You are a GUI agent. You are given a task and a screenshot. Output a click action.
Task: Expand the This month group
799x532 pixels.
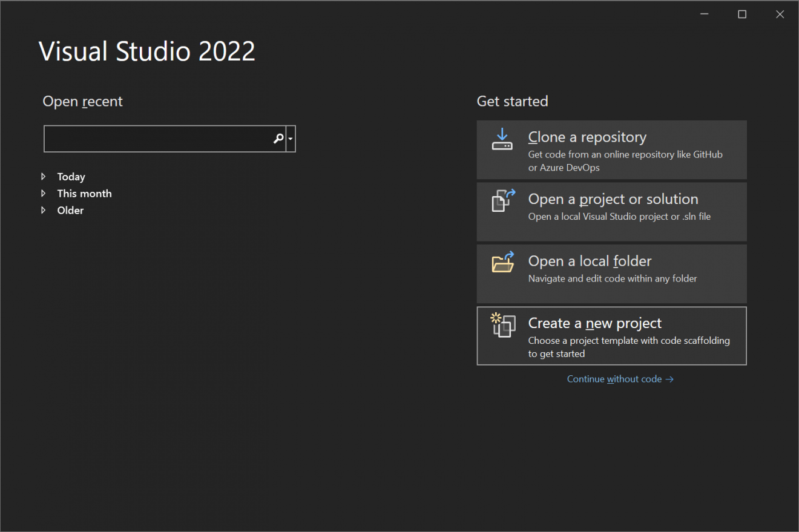coord(84,193)
